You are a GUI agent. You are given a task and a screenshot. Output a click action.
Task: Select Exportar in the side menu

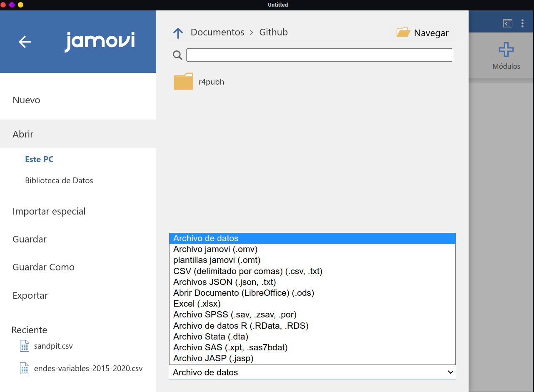click(78, 295)
